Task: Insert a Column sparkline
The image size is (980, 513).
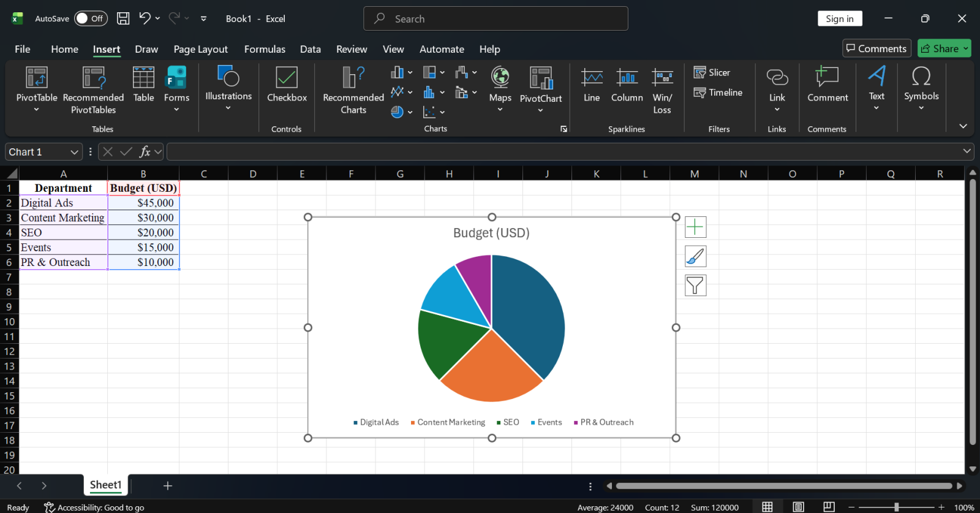Action: click(627, 85)
